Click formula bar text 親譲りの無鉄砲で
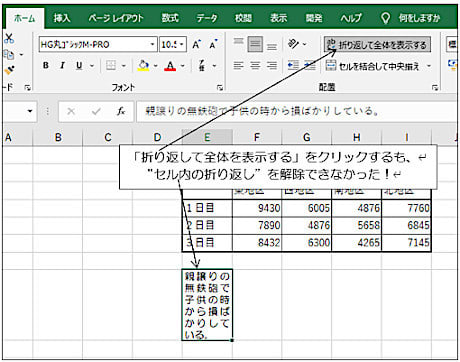Image resolution: width=460 pixels, height=362 pixels. pyautogui.click(x=187, y=111)
